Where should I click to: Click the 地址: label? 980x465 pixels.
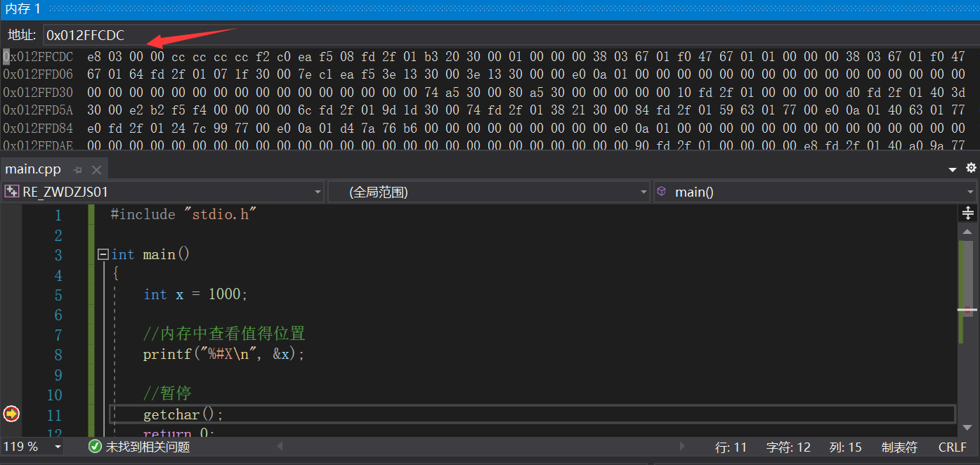[x=22, y=35]
